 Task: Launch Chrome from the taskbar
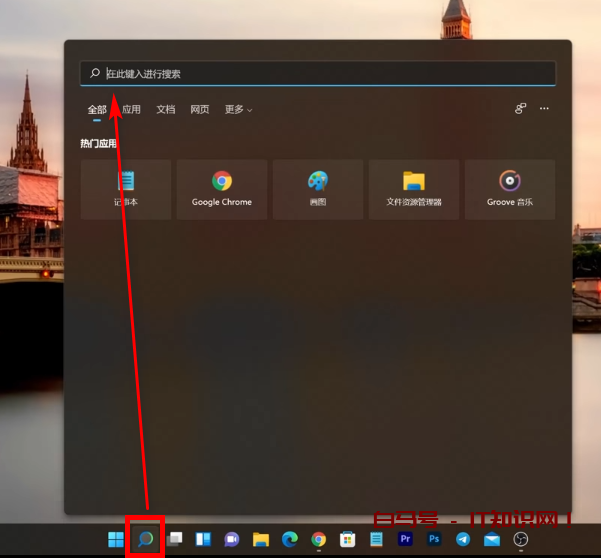point(319,540)
